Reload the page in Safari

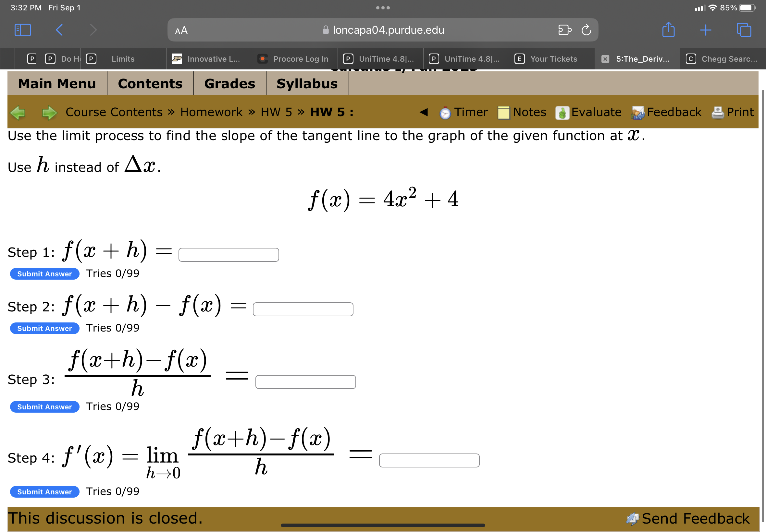point(586,30)
